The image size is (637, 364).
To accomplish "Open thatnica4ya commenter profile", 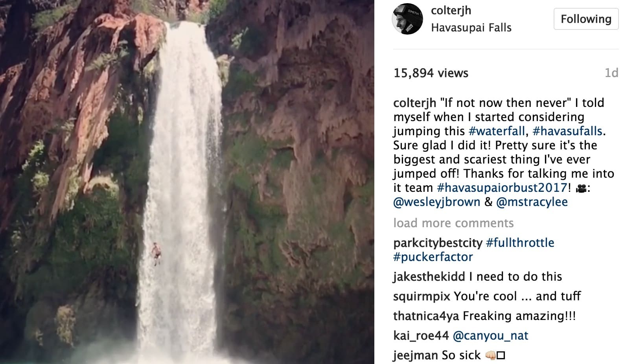I will [x=426, y=316].
